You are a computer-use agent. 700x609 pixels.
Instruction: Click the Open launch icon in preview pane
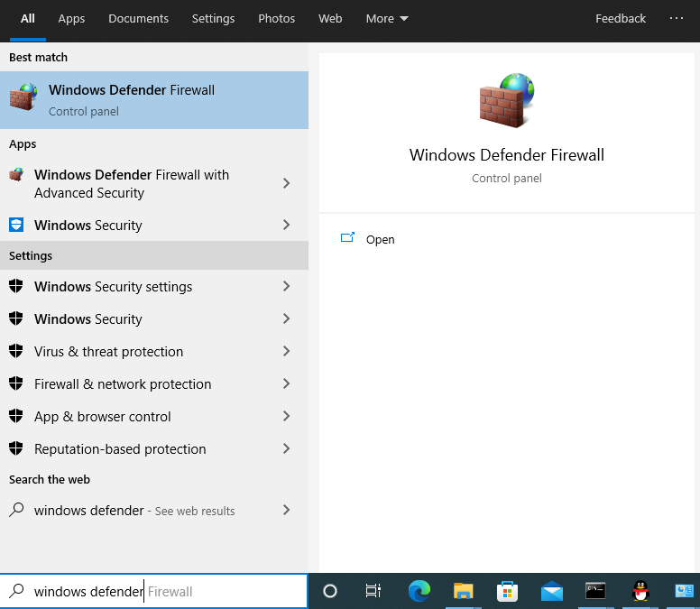[347, 237]
